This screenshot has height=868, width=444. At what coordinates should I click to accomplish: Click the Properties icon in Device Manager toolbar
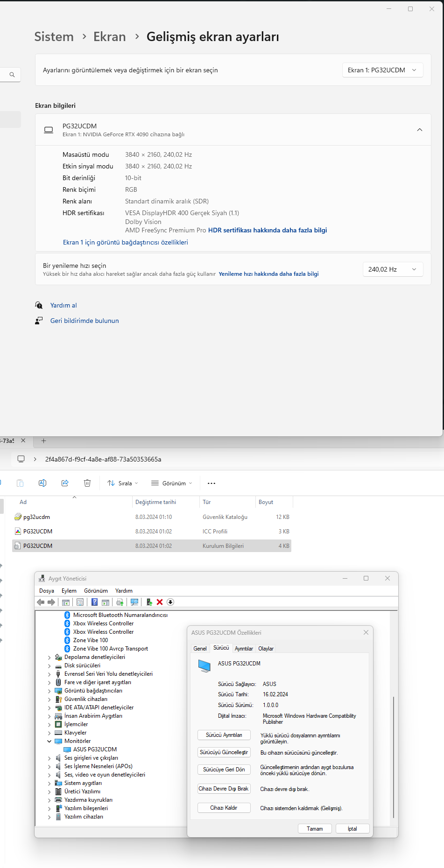tap(80, 602)
